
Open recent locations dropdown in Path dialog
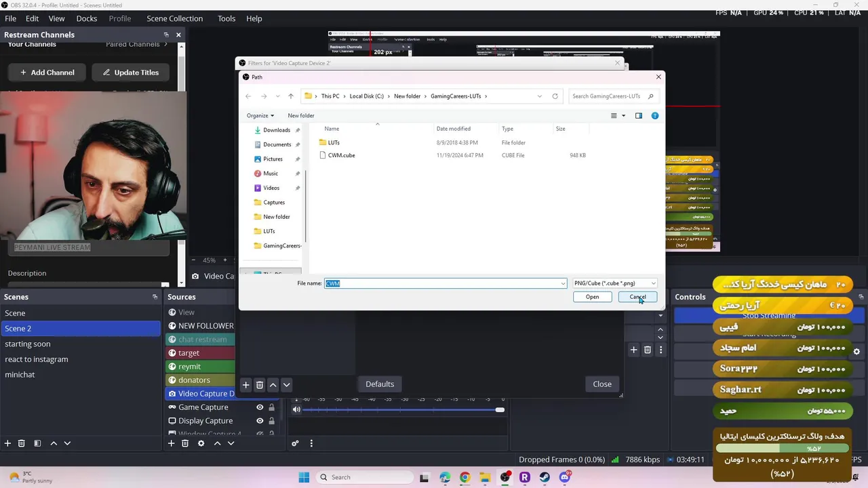[x=277, y=96]
